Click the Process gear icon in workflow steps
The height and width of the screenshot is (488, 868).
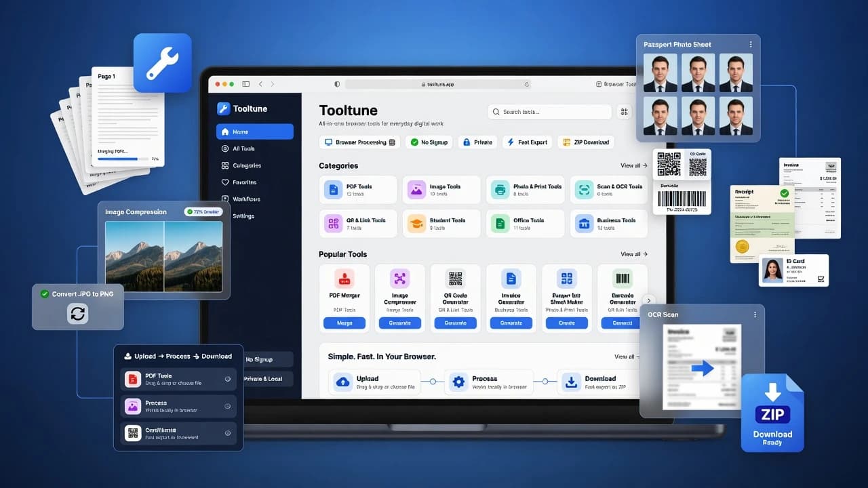click(x=459, y=382)
